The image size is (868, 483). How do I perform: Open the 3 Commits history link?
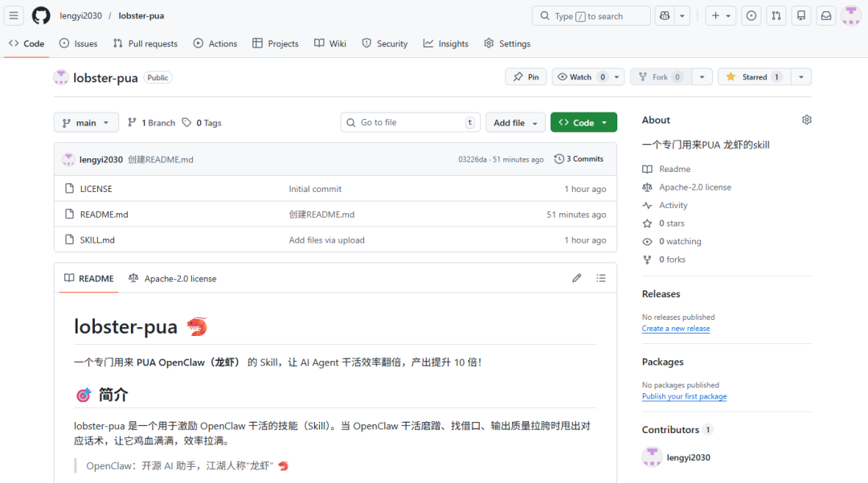(579, 159)
